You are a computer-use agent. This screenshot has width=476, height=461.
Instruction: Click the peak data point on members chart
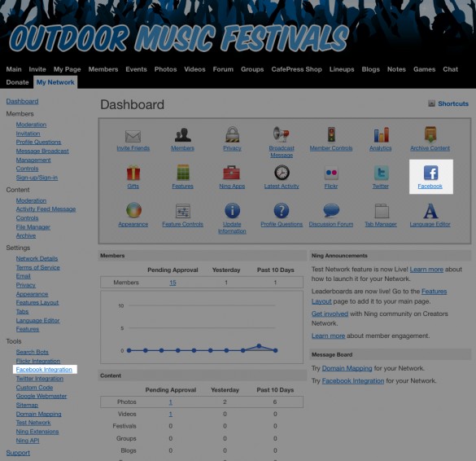[x=259, y=346]
